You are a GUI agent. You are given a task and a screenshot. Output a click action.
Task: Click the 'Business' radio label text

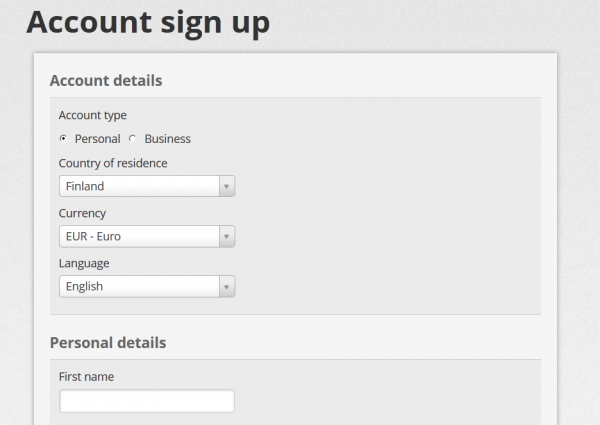pyautogui.click(x=167, y=139)
